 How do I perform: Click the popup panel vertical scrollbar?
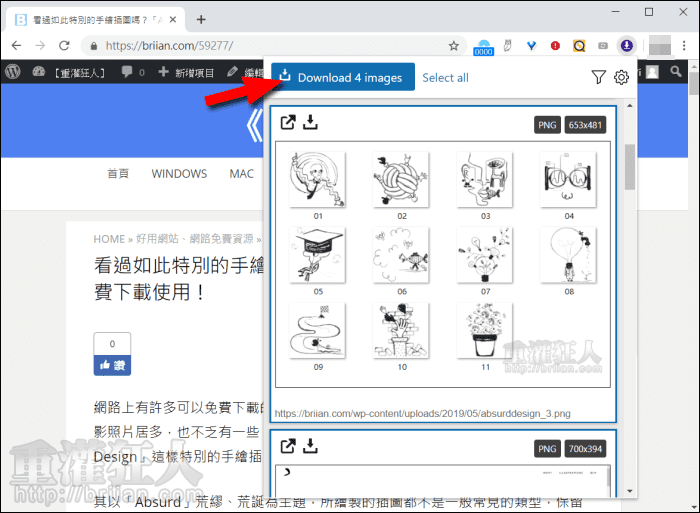(x=629, y=166)
